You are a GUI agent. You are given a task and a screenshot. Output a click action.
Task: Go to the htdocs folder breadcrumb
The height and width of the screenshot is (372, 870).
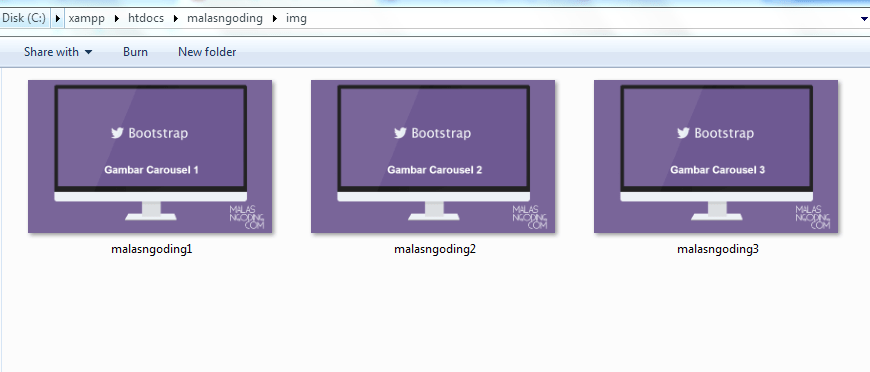(146, 18)
